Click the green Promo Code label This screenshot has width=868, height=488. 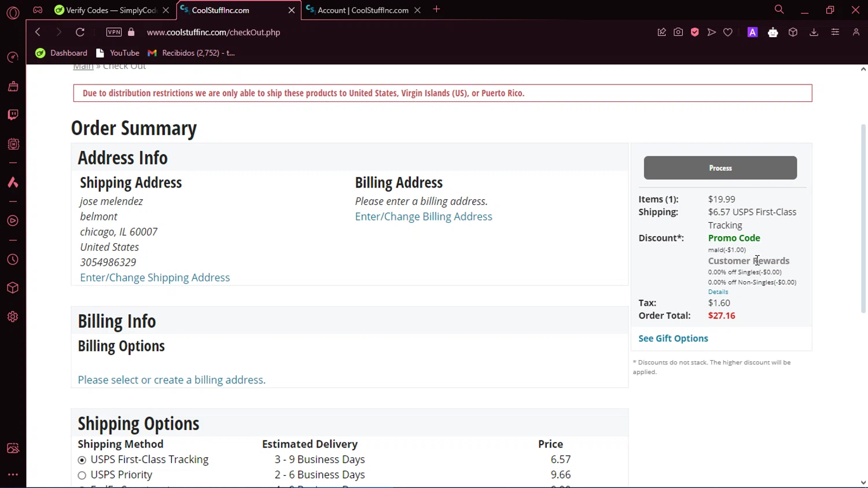coord(734,238)
